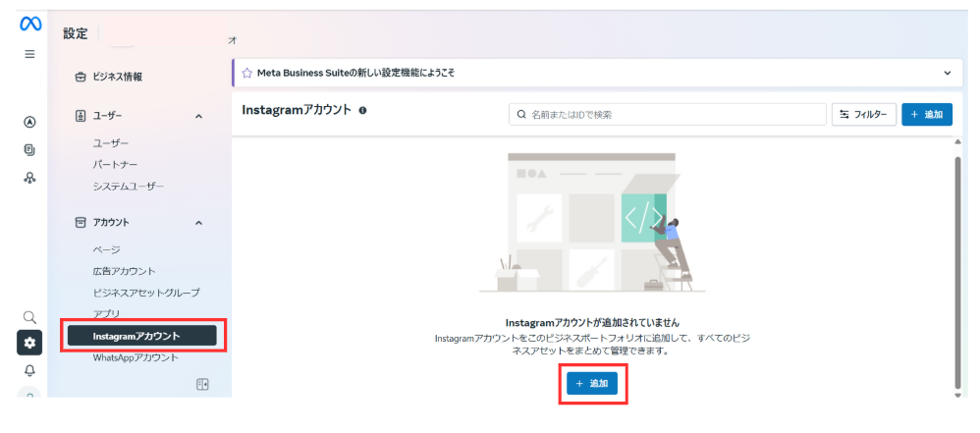Open the フィルター button
This screenshot has height=433, width=980.
pyautogui.click(x=864, y=115)
